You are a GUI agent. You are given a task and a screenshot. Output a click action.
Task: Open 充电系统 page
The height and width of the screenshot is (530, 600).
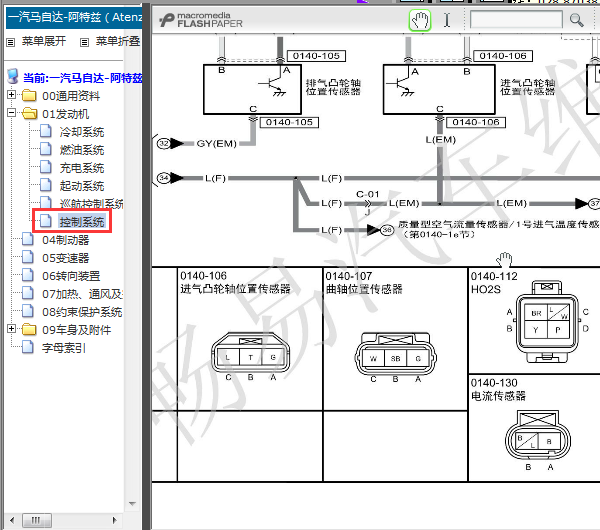pos(82,168)
